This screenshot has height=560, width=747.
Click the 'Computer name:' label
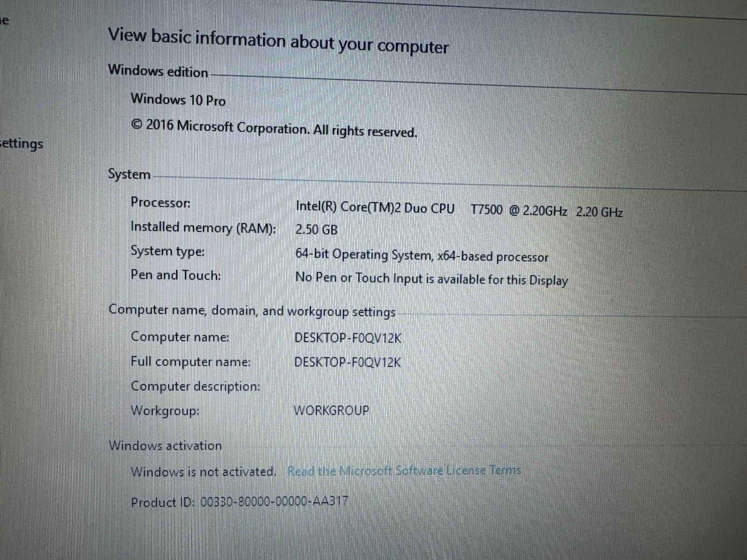[x=180, y=336]
